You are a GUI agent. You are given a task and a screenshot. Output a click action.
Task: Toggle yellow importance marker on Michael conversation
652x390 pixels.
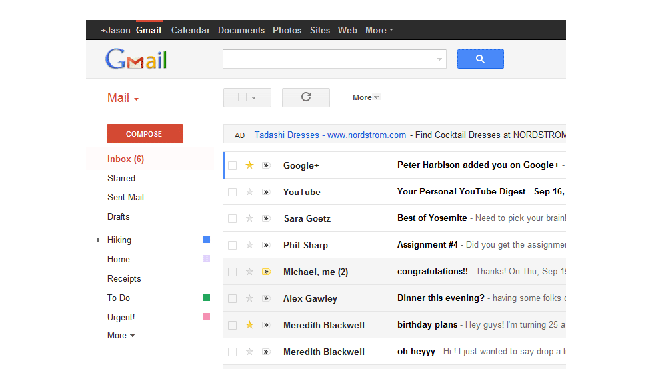point(266,272)
